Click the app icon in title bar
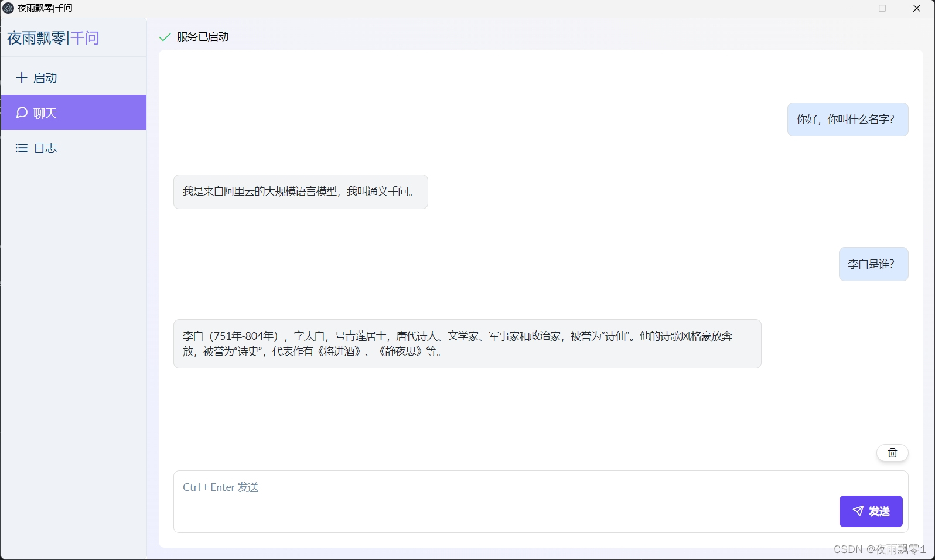 pos(8,8)
